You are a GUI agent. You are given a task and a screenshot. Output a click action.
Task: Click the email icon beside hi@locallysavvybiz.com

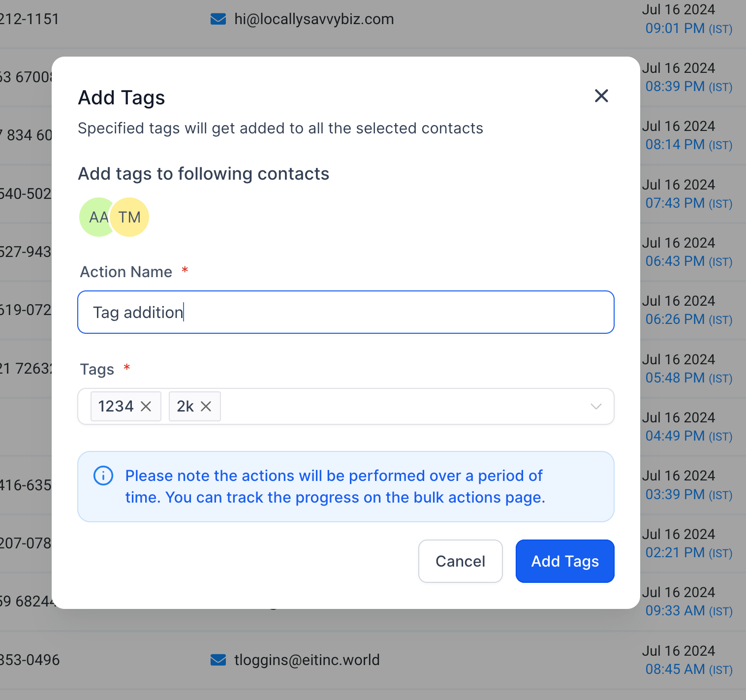[218, 19]
